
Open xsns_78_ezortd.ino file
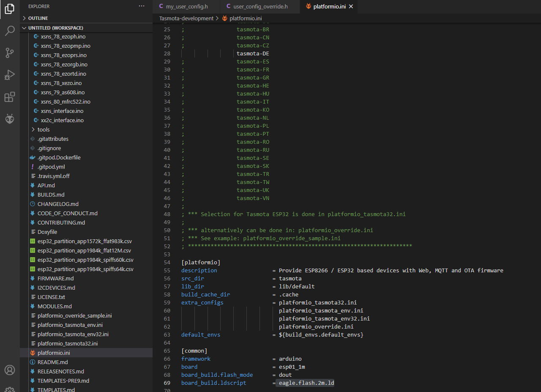click(64, 74)
